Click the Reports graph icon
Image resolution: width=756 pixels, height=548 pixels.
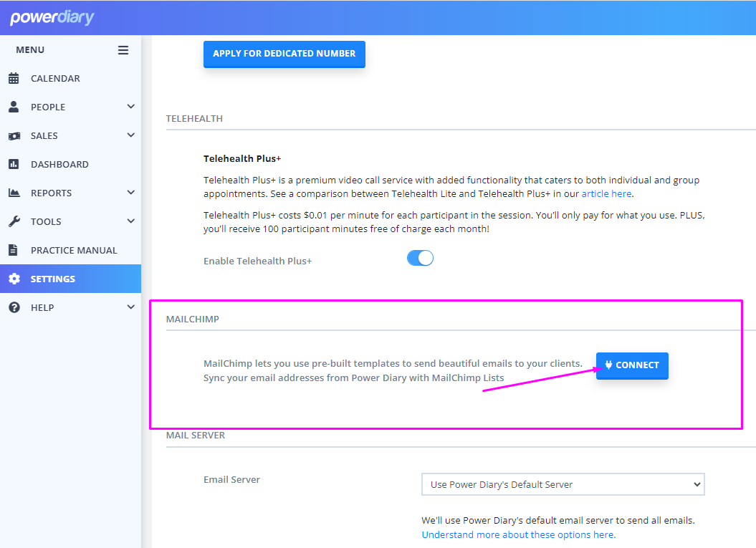14,193
